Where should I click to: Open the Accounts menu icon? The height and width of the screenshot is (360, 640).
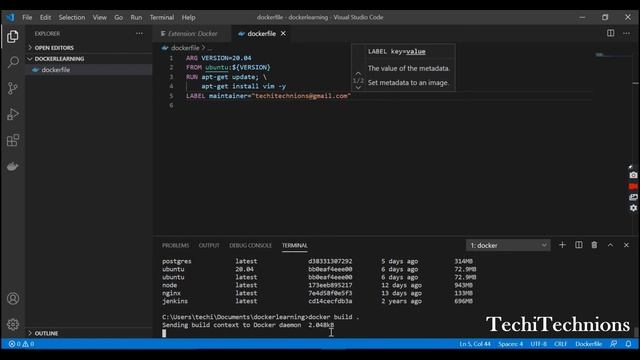point(13,299)
